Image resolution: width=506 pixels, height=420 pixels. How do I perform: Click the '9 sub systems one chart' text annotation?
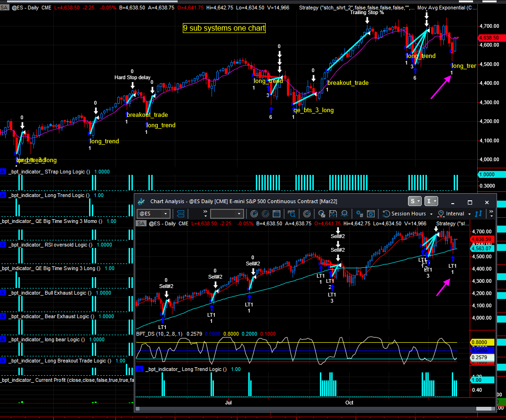[224, 28]
